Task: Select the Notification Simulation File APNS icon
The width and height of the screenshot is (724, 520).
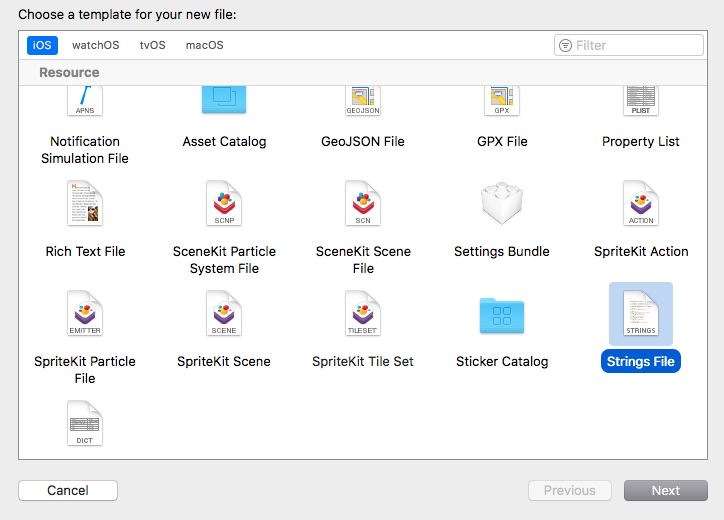Action: pyautogui.click(x=85, y=101)
